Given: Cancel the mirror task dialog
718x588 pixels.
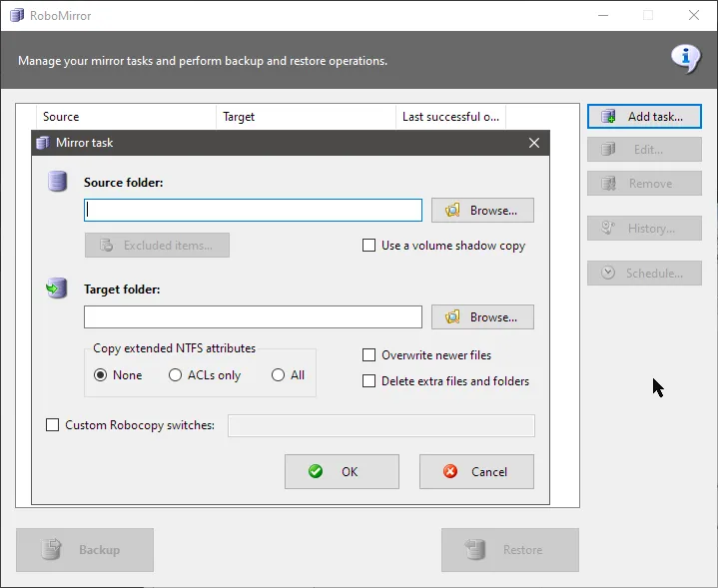Looking at the screenshot, I should coord(476,471).
